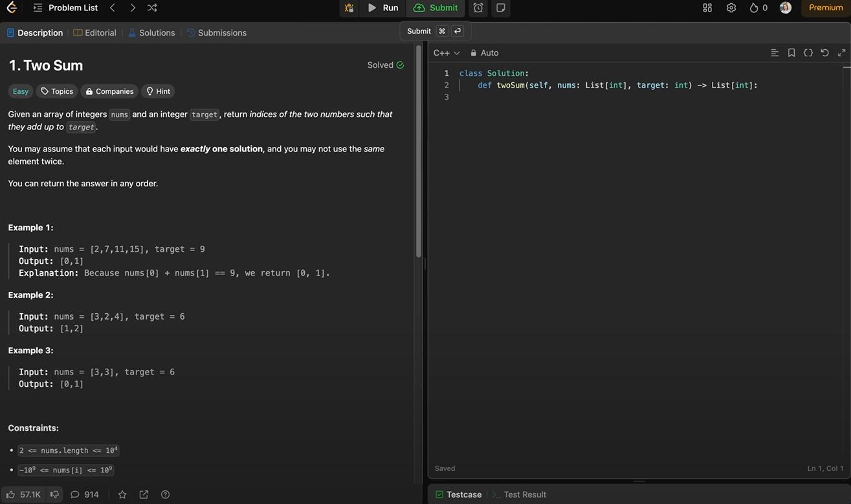Open the C++ language dropdown
Image resolution: width=851 pixels, height=504 pixels.
[447, 53]
